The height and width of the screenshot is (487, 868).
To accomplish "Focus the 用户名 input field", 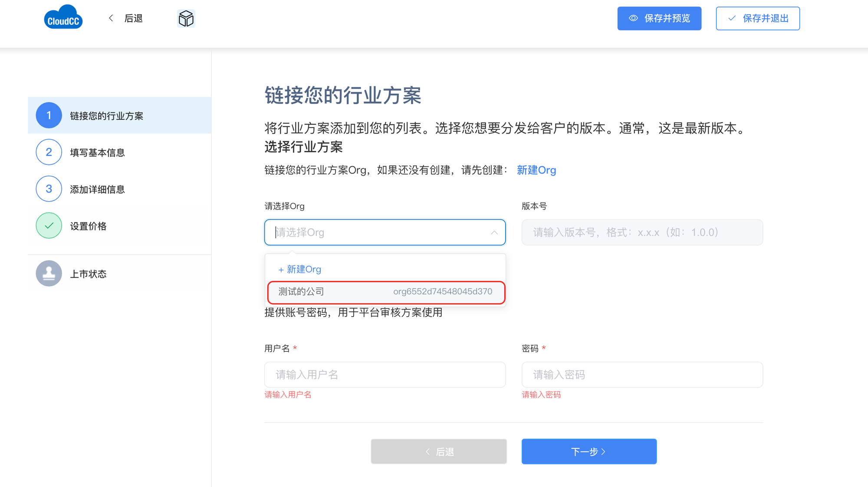I will [x=385, y=375].
